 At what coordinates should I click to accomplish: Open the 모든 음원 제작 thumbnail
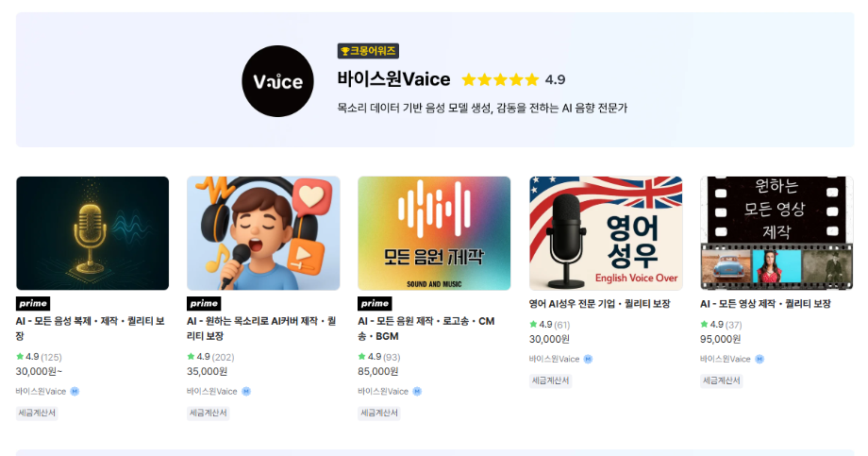point(434,233)
